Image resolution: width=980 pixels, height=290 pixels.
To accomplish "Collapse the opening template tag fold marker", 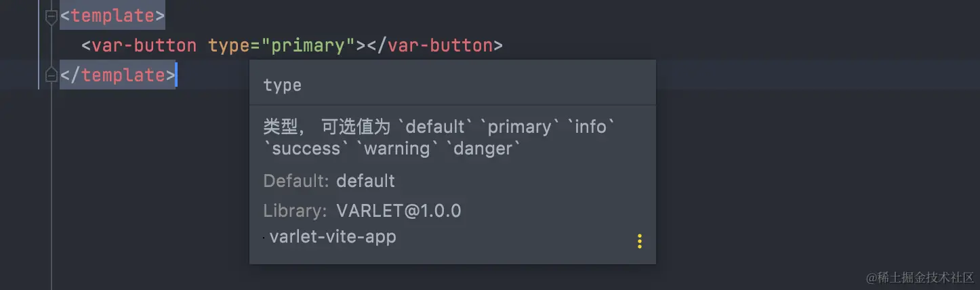I will (x=51, y=16).
